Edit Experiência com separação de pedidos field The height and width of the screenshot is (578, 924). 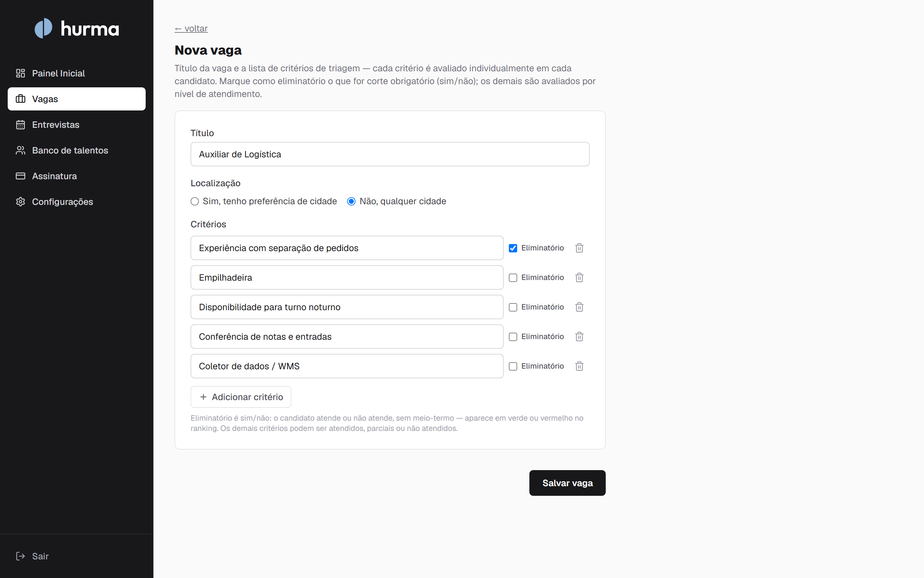pyautogui.click(x=347, y=248)
